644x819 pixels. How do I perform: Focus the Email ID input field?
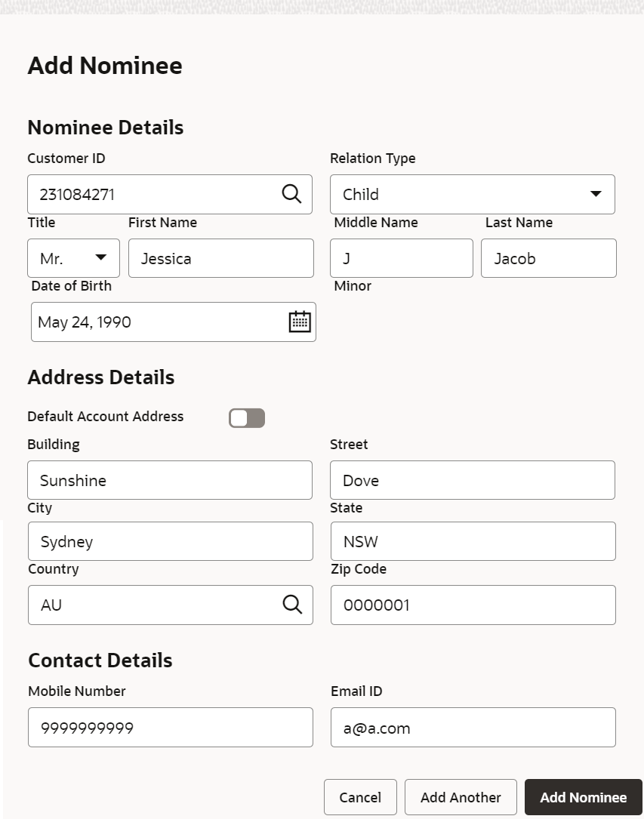pyautogui.click(x=473, y=728)
